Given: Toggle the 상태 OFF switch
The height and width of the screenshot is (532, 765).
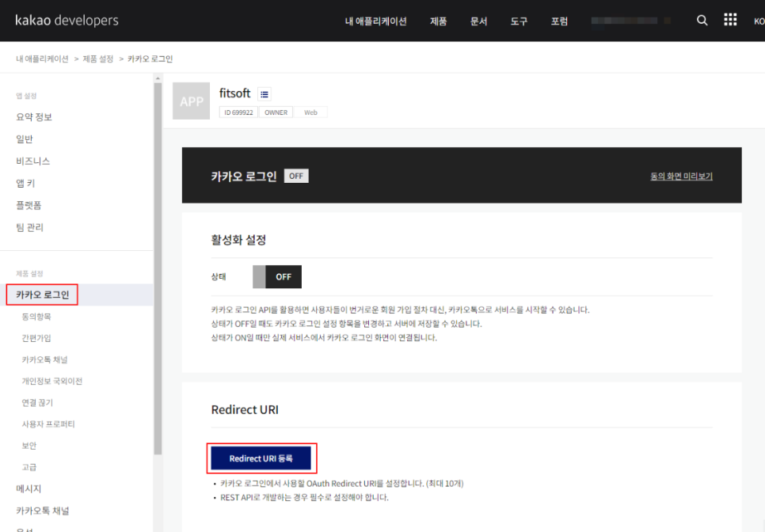Looking at the screenshot, I should tap(277, 277).
